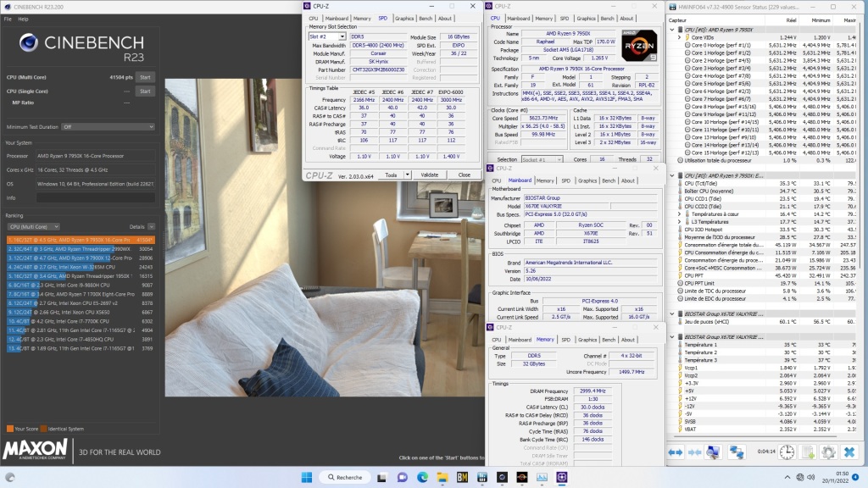Open the Cinebench File menu
Image resolution: width=868 pixels, height=488 pixels.
click(8, 19)
